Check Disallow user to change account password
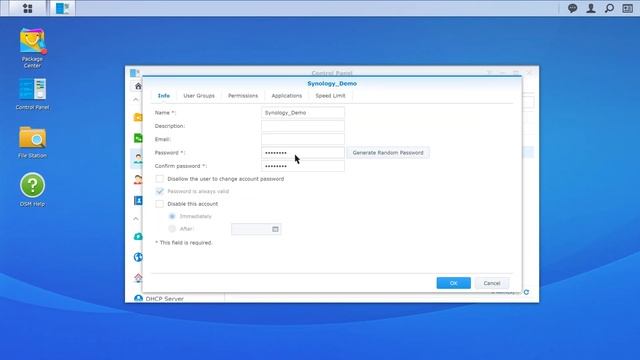 [160, 179]
